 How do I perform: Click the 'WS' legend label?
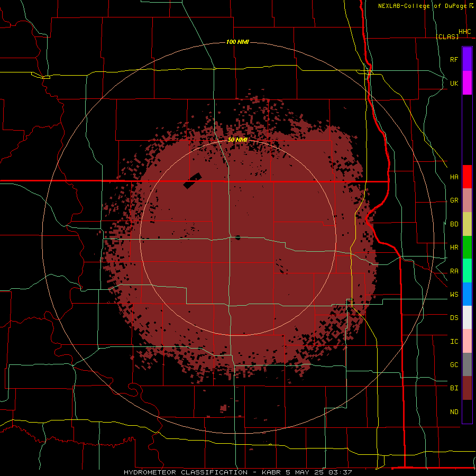point(454,295)
